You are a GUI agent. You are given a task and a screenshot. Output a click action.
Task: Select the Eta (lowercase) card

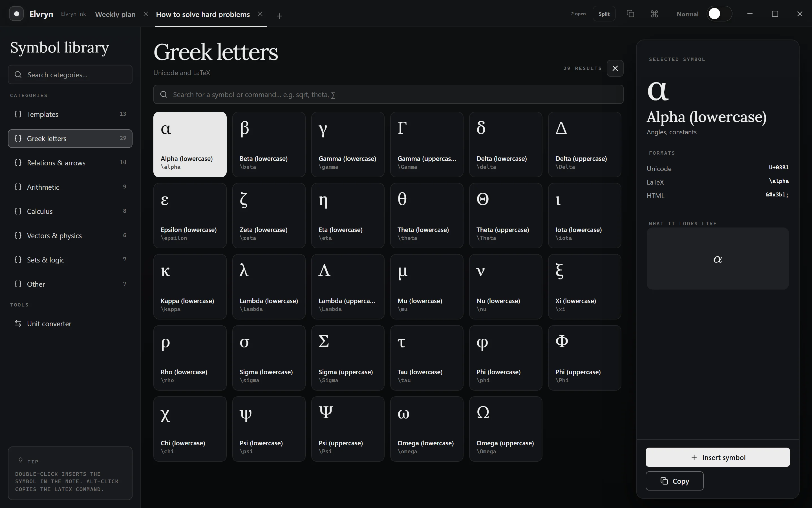pos(348,216)
